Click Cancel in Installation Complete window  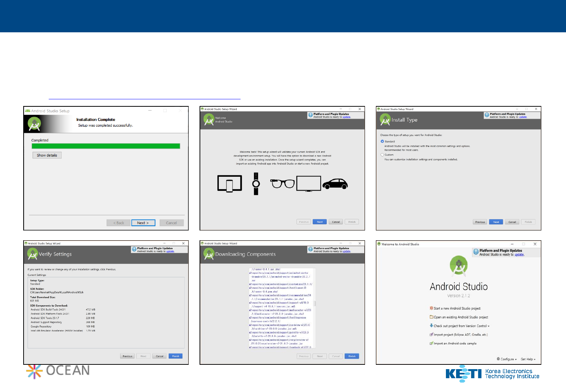172,223
